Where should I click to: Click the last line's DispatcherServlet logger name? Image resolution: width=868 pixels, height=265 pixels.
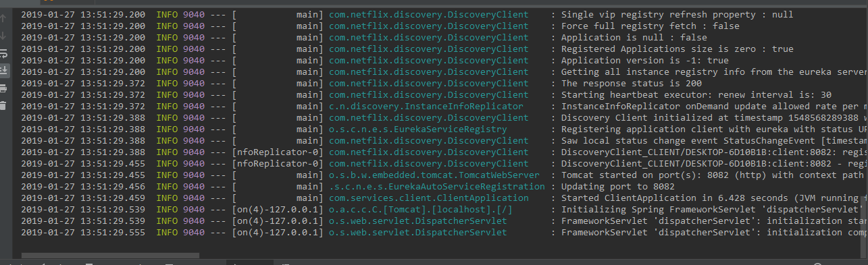point(417,232)
